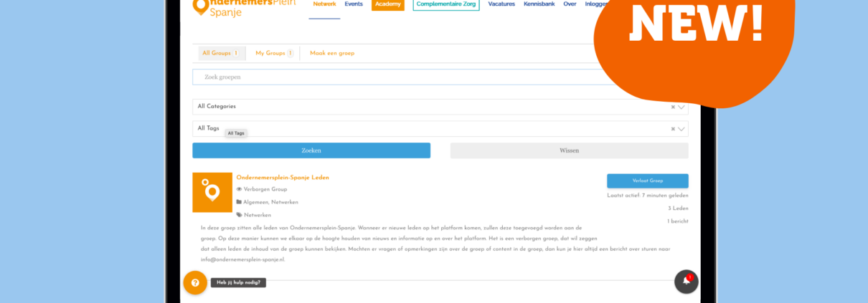Open the Ondernemersplein-Spanje Leden group link
Screen dimensions: 868x303
[283, 178]
